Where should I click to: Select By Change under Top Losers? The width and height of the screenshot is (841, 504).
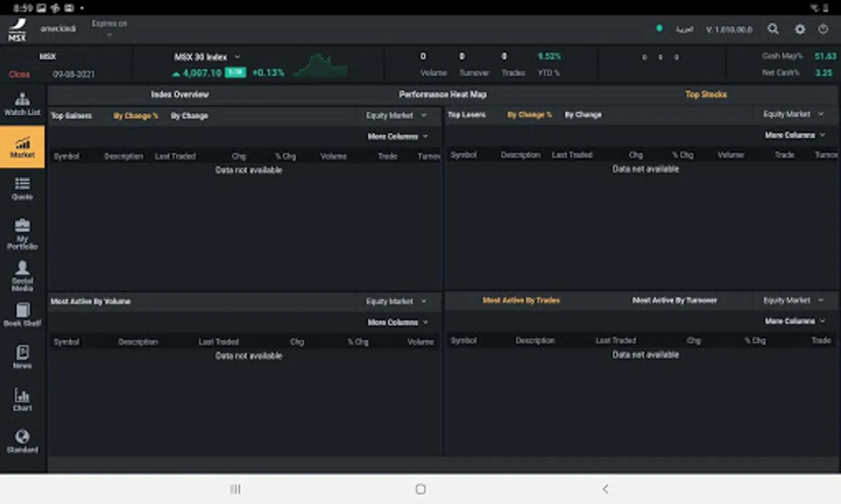coord(583,115)
